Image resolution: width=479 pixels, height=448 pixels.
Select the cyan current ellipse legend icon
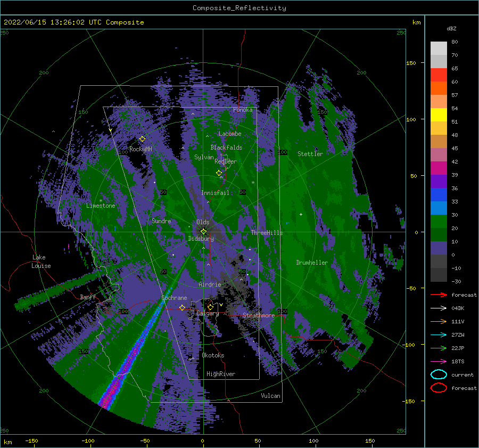439,374
